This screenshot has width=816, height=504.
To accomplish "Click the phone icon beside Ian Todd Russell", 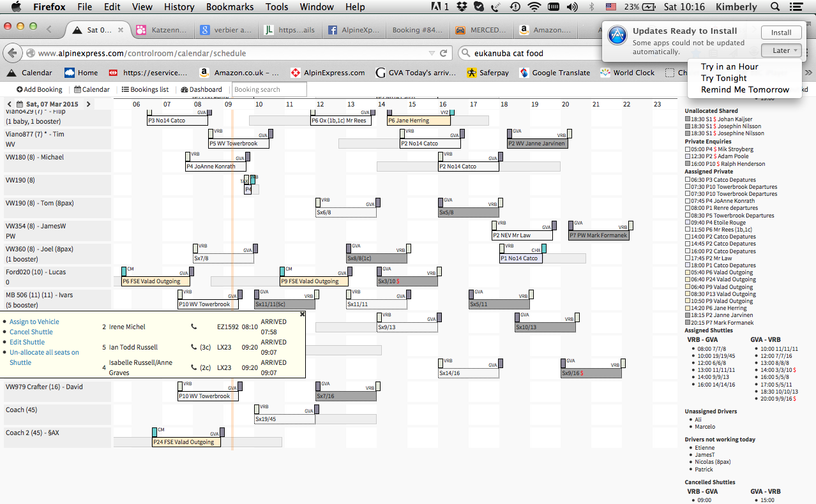I will click(x=194, y=348).
